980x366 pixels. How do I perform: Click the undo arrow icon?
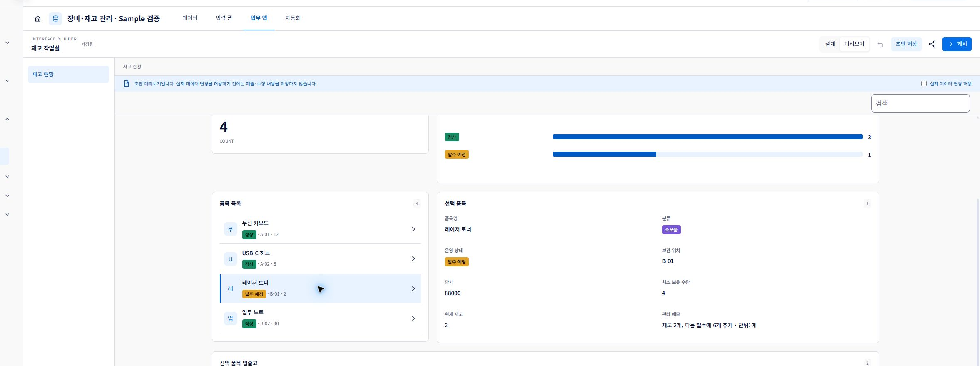[880, 44]
